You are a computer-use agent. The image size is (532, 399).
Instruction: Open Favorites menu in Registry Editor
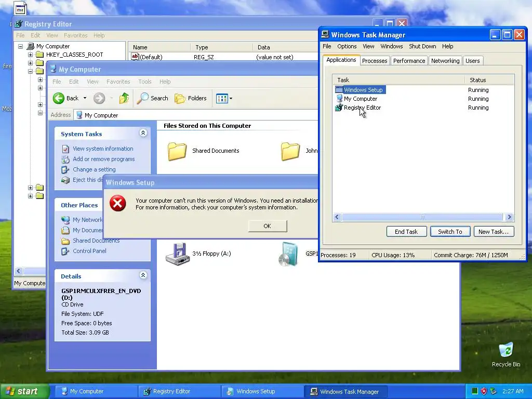click(x=76, y=35)
